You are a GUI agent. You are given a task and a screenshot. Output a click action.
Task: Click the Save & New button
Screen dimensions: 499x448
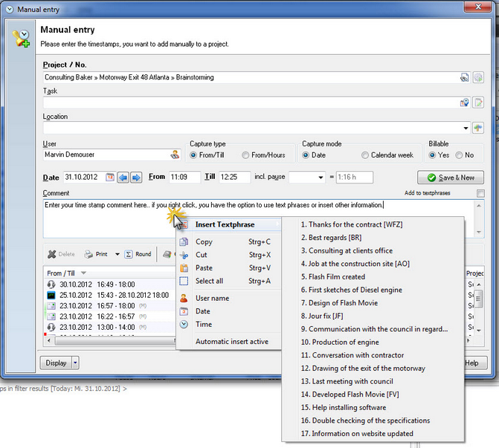pos(451,178)
